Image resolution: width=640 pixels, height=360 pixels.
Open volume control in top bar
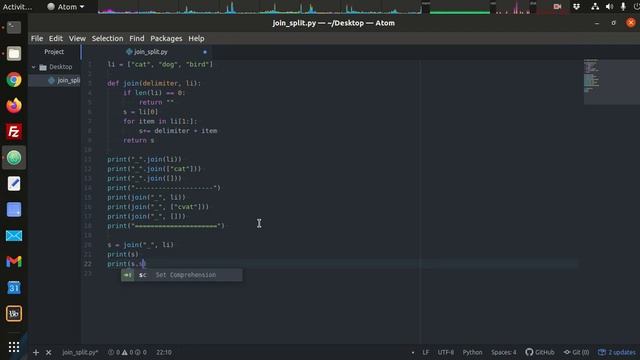pos(609,7)
